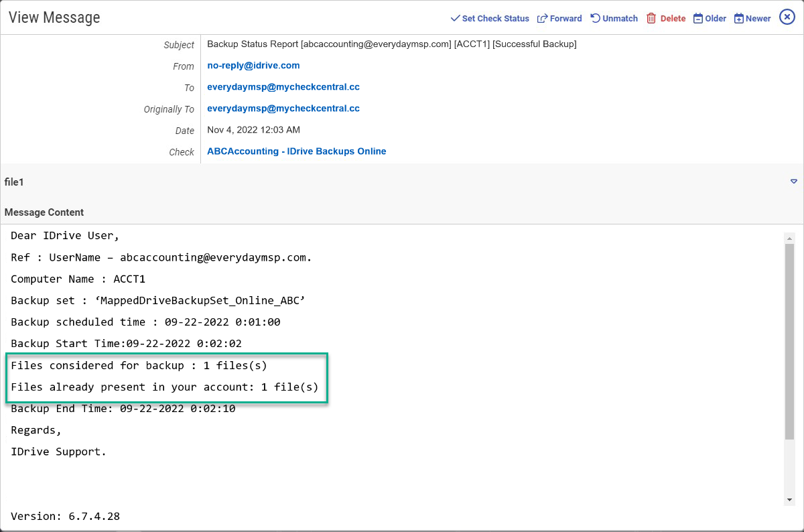
Task: Unmatch this message
Action: pyautogui.click(x=618, y=18)
